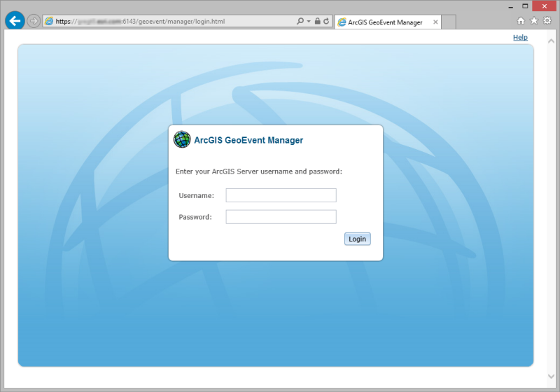Focus the Username input field
Screen dimensions: 560x392
[281, 195]
